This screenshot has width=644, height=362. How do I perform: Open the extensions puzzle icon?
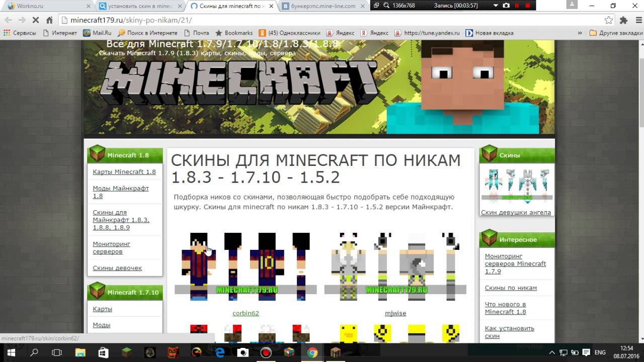[x=624, y=20]
